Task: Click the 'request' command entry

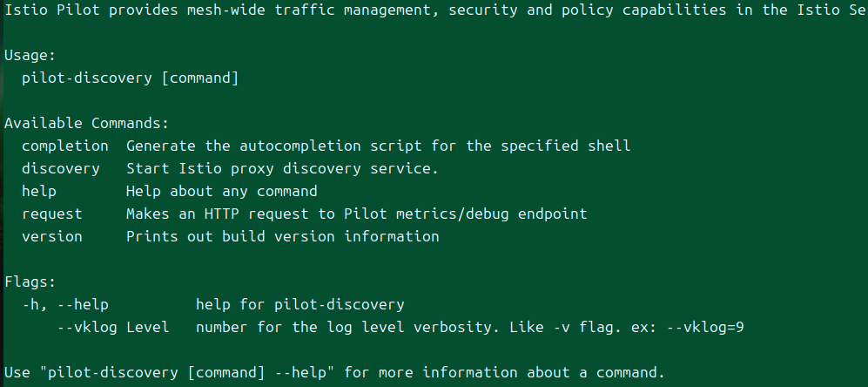Action: point(52,214)
